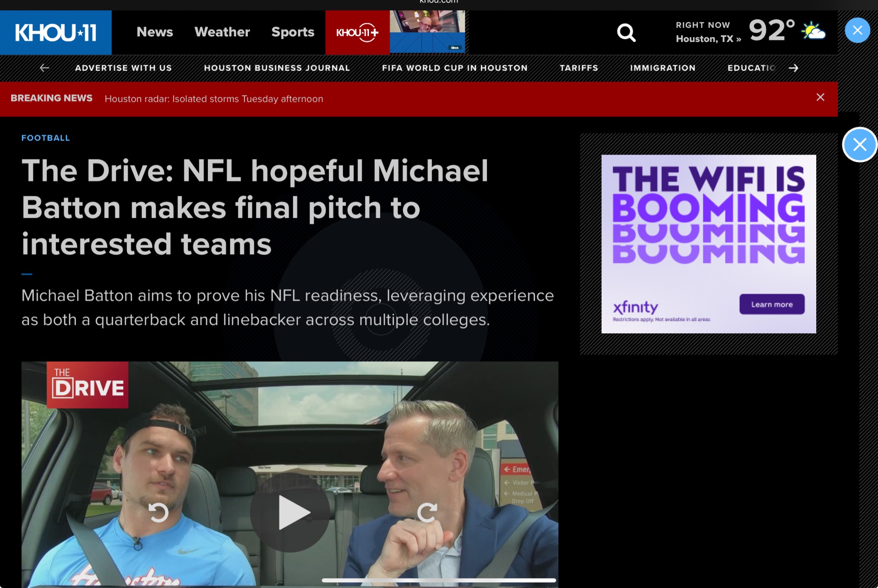Image resolution: width=878 pixels, height=588 pixels.
Task: Close the ad using the blue X beside Xfinity
Action: [860, 145]
